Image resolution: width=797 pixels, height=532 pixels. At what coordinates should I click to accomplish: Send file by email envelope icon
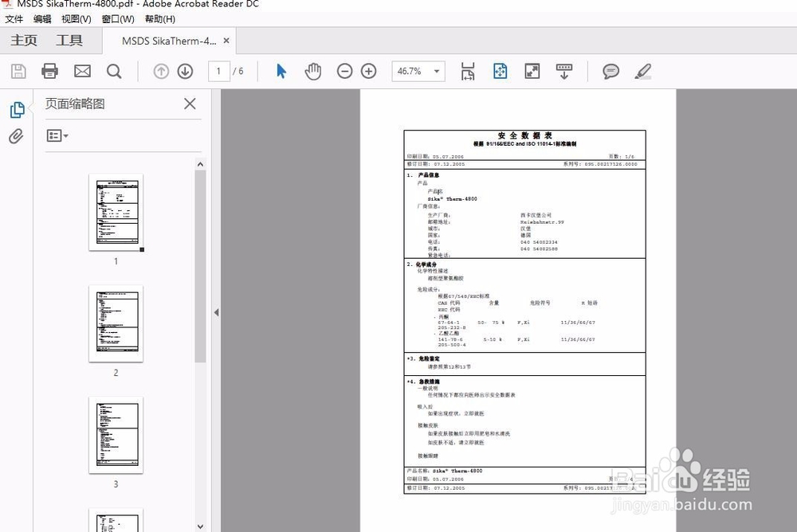click(82, 71)
